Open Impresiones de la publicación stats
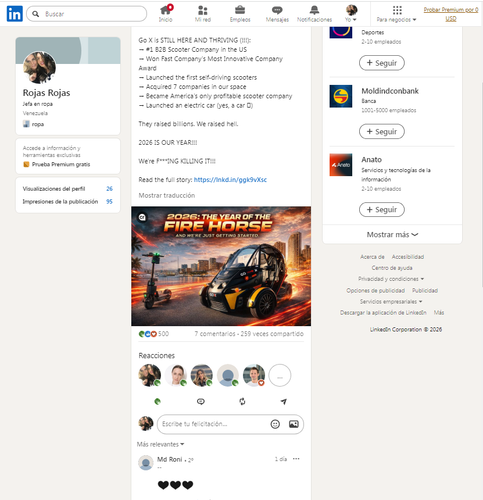The height and width of the screenshot is (500, 483). tap(68, 201)
